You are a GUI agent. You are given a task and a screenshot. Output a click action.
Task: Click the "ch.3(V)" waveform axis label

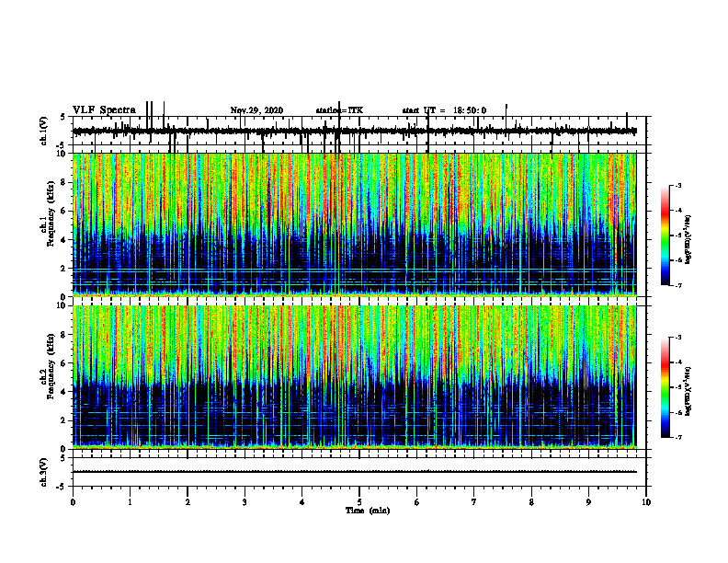pos(44,473)
